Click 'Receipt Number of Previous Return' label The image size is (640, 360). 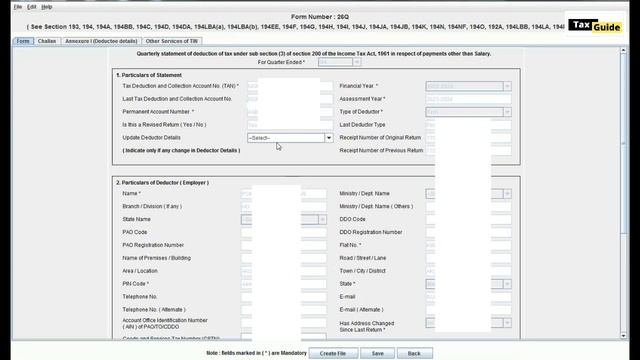381,151
